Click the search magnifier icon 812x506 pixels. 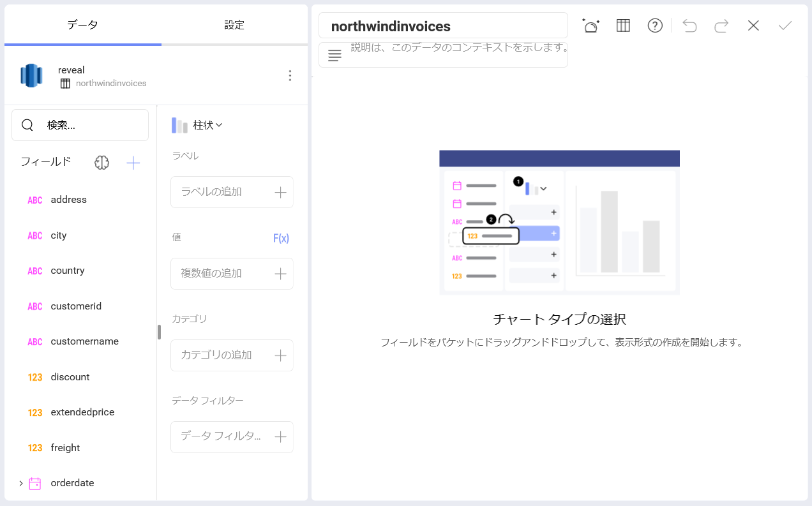pos(27,125)
